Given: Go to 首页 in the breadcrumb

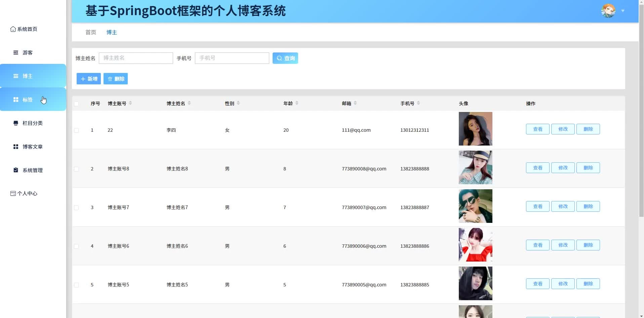Looking at the screenshot, I should [x=91, y=32].
